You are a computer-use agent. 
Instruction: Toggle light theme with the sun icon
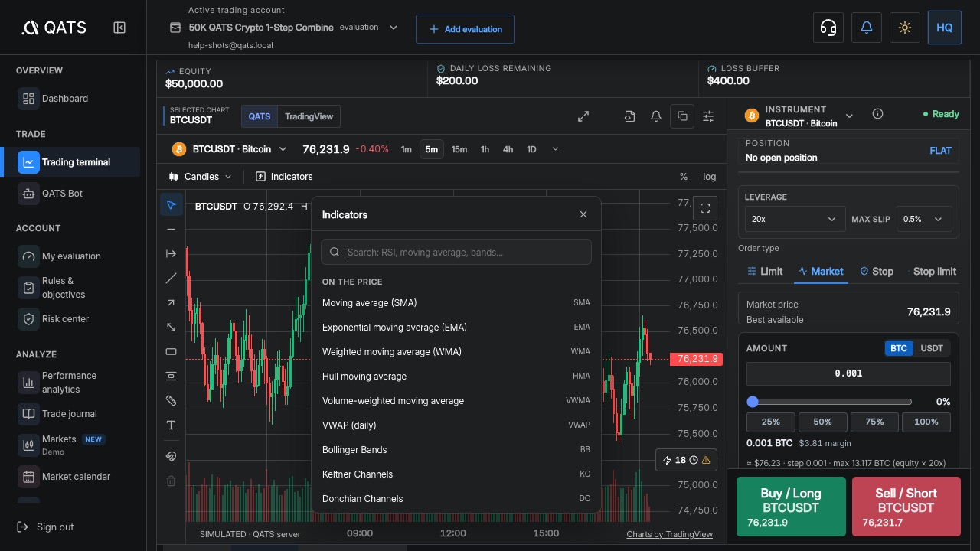pyautogui.click(x=905, y=28)
